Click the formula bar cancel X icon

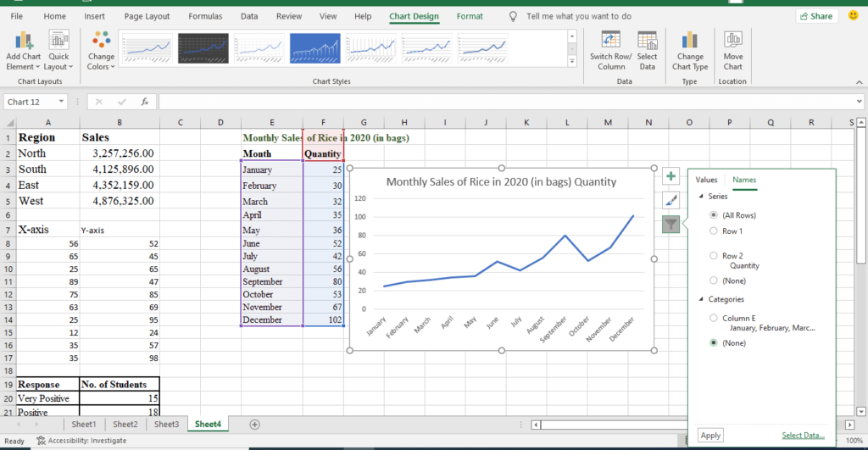click(x=98, y=102)
